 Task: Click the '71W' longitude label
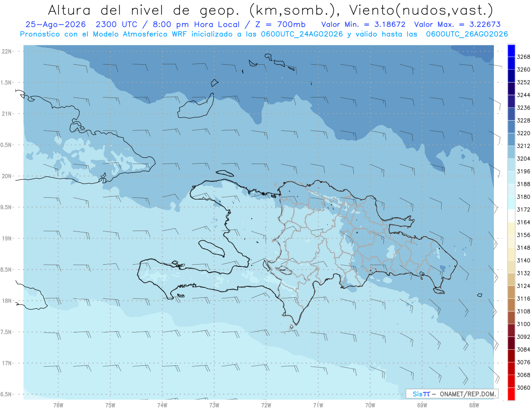318,405
